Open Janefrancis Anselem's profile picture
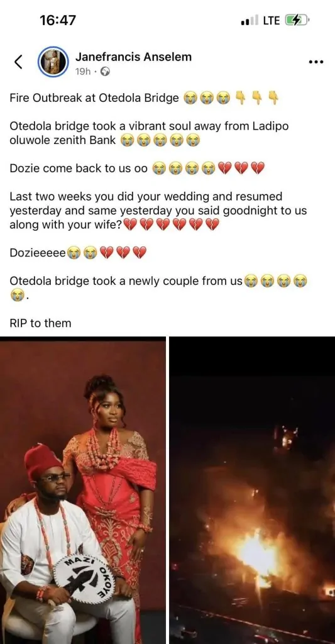 tap(53, 62)
